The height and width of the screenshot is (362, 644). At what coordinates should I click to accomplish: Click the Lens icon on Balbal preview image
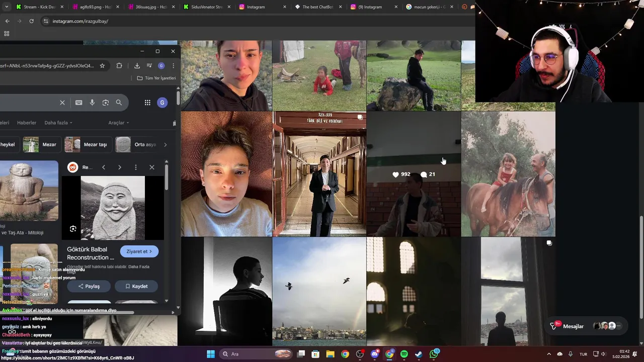pyautogui.click(x=73, y=229)
